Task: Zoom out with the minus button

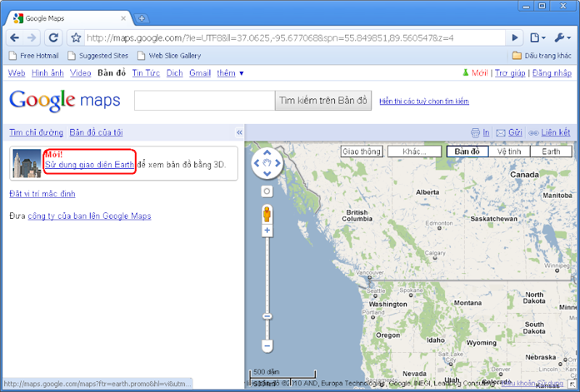Action: point(267,346)
